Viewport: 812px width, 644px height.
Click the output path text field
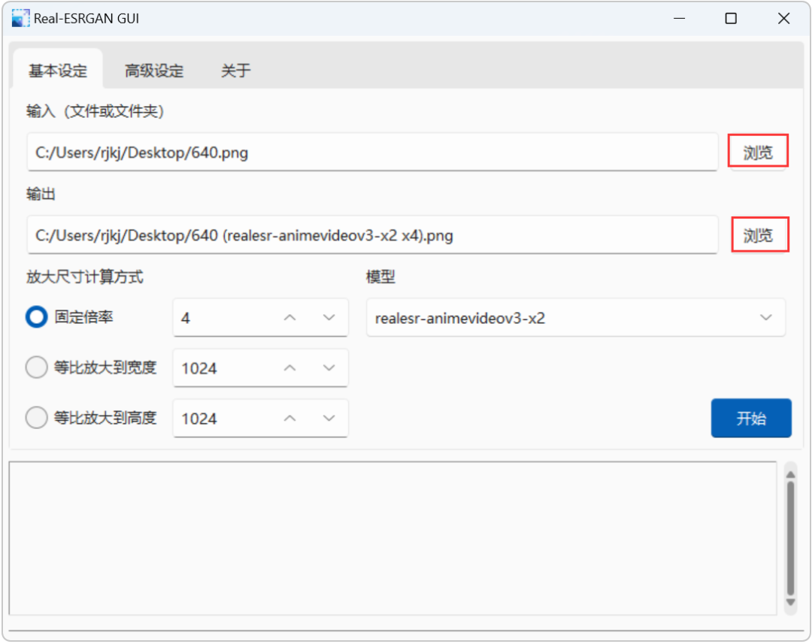pos(372,235)
